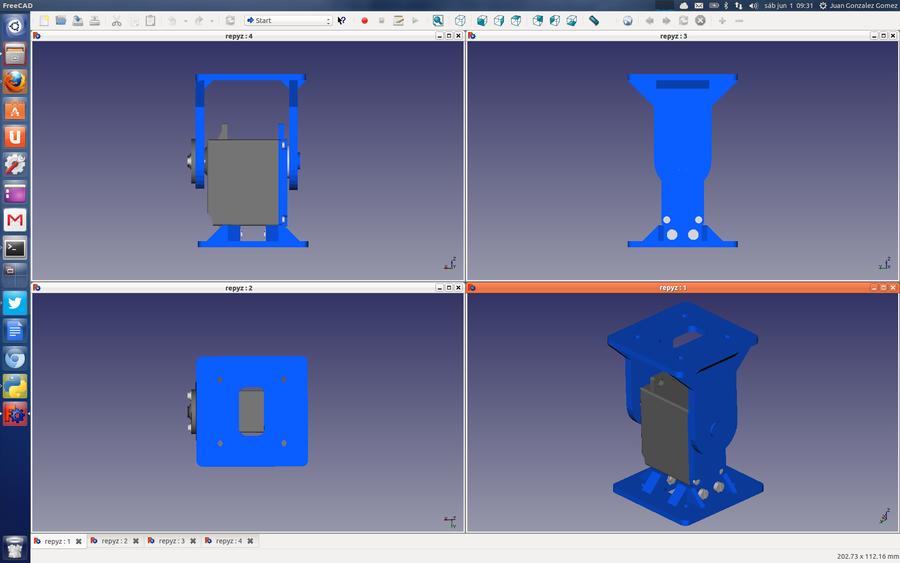Select the Measure distance ruler tool
The width and height of the screenshot is (900, 563).
594,20
